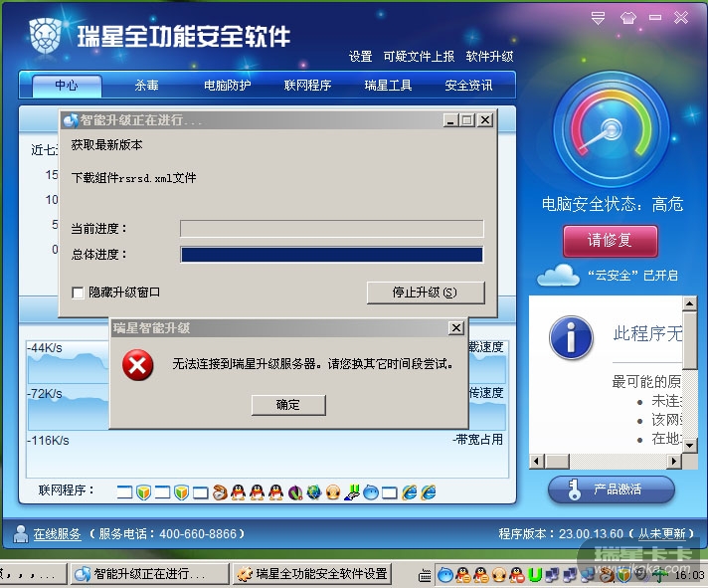Open the 在线服务 link
Screen dimensions: 708x588
point(57,534)
